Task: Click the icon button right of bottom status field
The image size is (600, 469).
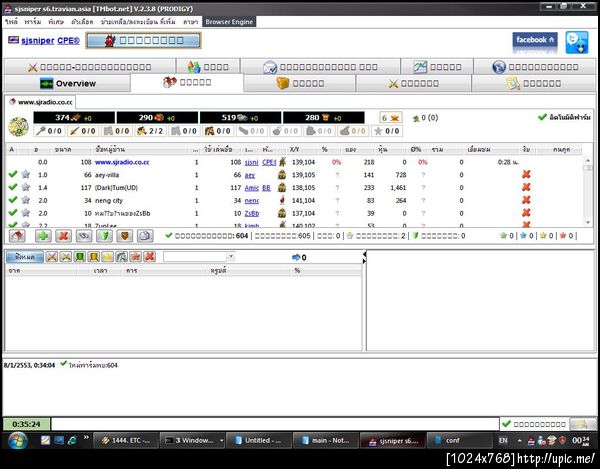Action: tap(582, 424)
